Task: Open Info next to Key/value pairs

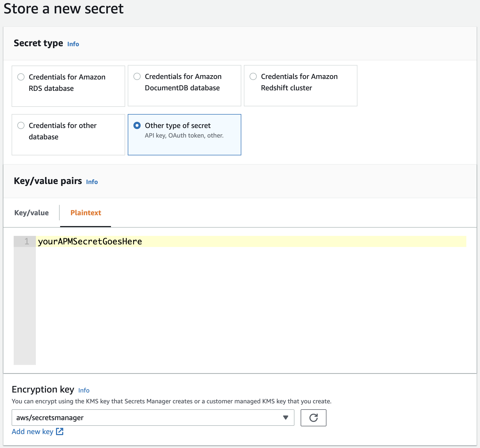Action: (92, 182)
